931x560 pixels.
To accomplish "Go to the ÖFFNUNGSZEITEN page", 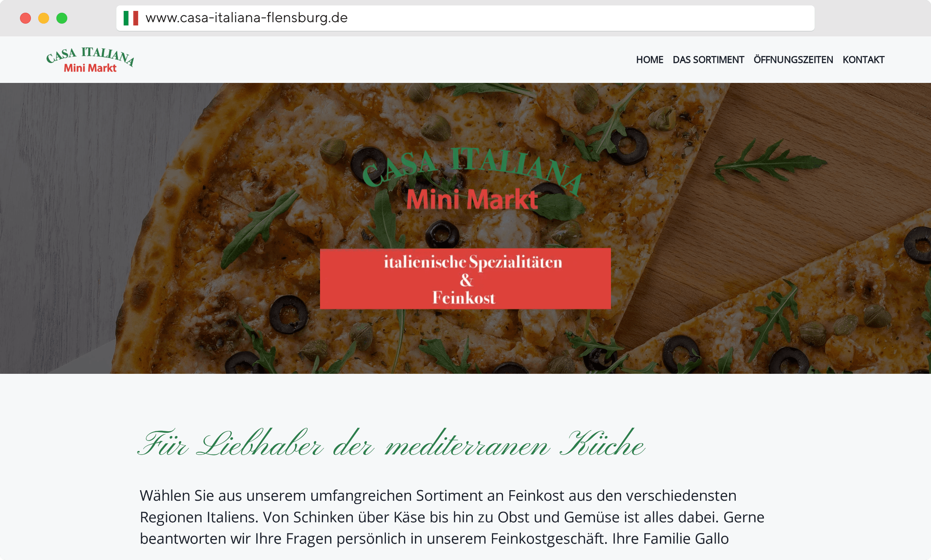I will pos(793,60).
